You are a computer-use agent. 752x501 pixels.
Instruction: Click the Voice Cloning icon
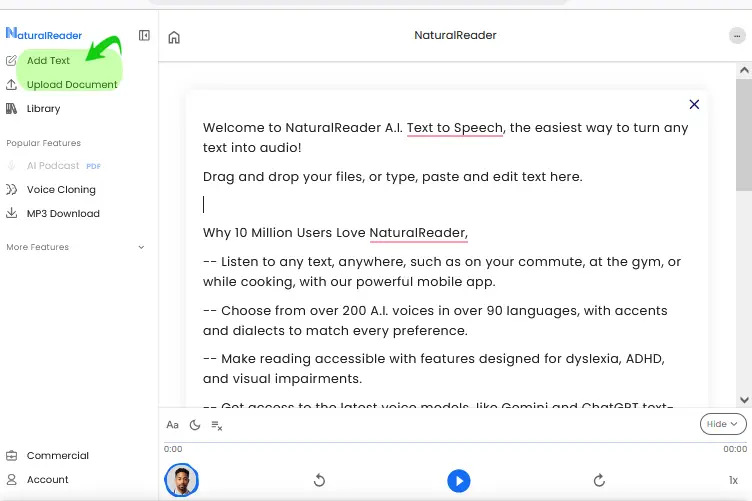(11, 189)
